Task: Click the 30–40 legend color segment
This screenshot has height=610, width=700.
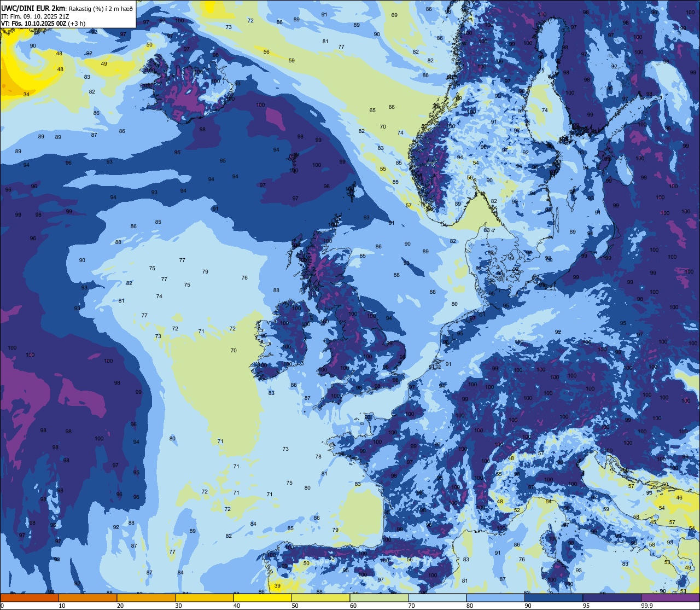Action: pos(204,597)
